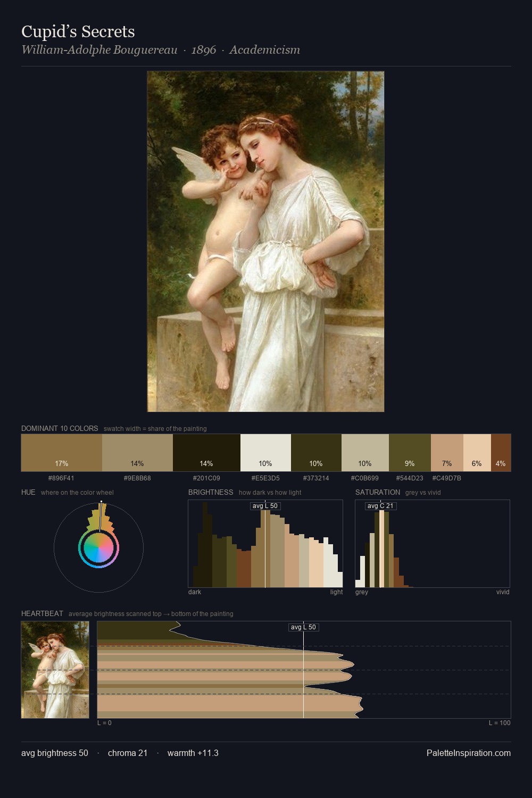Click the hue color wheel center
This screenshot has width=532, height=798.
click(98, 548)
